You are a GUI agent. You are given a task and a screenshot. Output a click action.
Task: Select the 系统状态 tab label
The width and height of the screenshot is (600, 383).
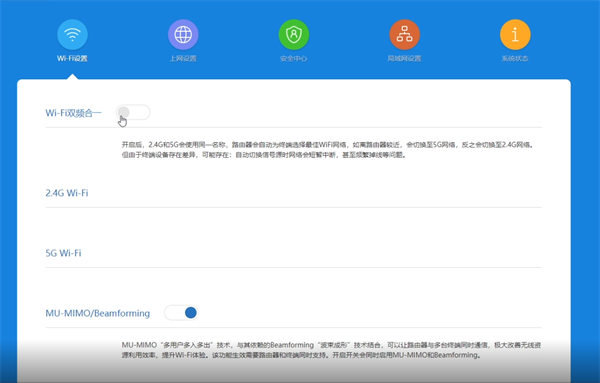[515, 59]
